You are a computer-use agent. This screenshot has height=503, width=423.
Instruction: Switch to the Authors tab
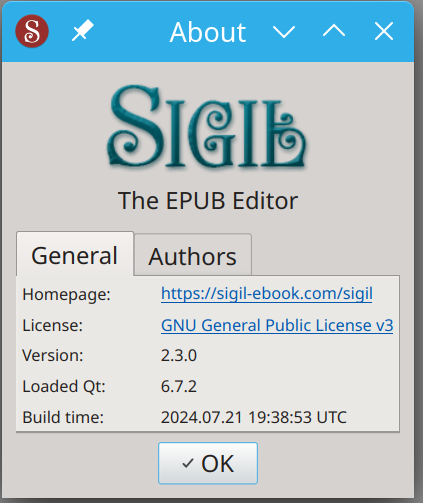pyautogui.click(x=193, y=255)
